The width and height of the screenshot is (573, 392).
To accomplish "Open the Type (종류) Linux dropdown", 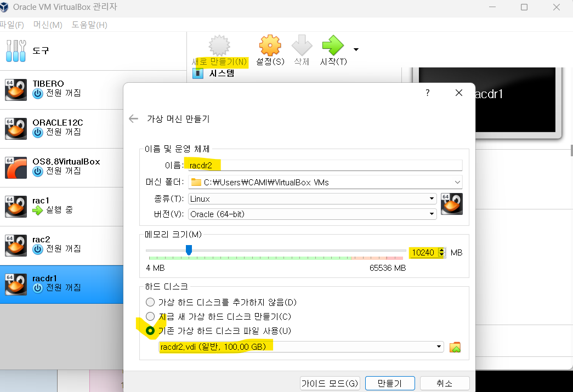I will point(313,198).
